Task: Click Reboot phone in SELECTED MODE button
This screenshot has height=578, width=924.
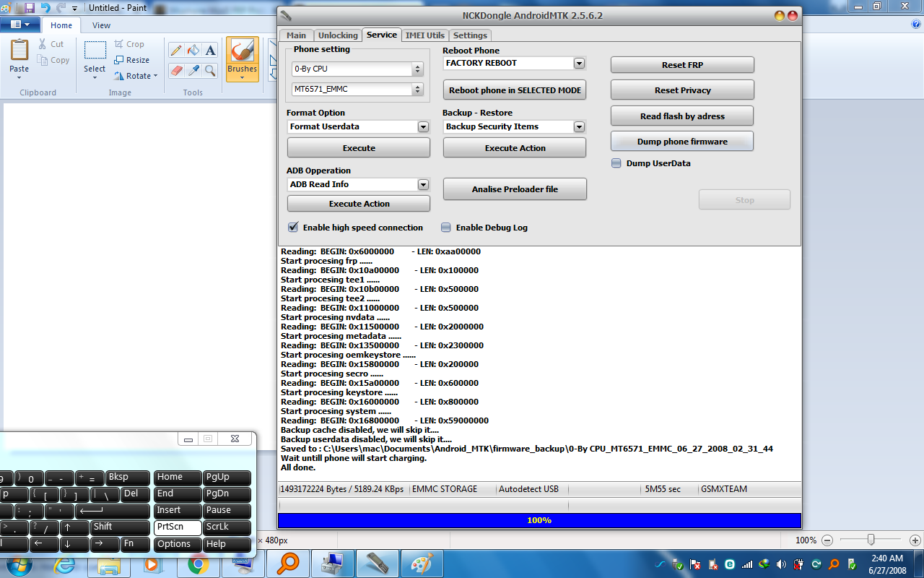Action: pos(515,90)
